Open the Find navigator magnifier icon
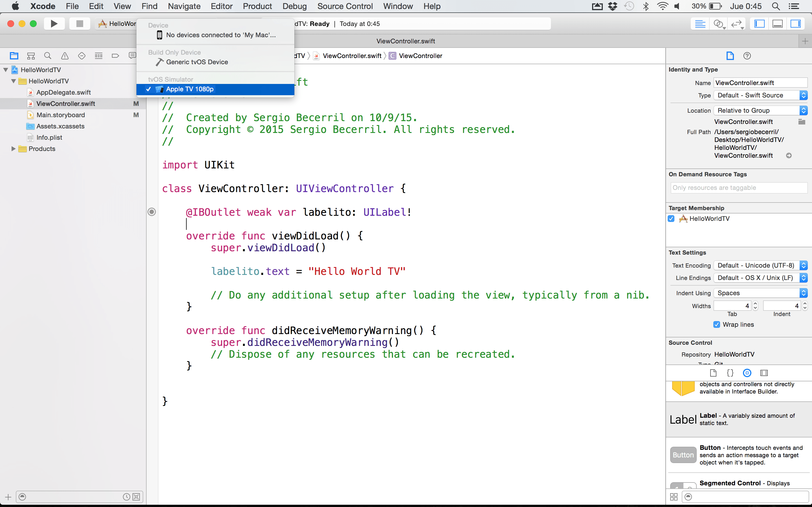 pyautogui.click(x=48, y=56)
